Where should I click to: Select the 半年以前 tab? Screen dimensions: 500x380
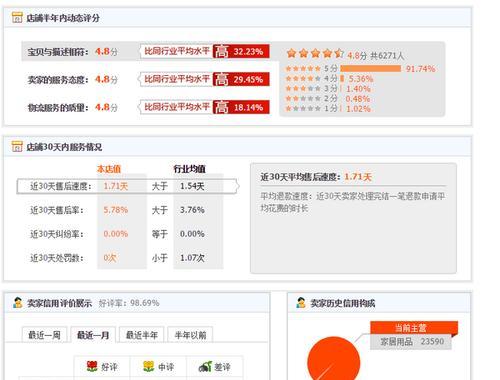coord(190,335)
